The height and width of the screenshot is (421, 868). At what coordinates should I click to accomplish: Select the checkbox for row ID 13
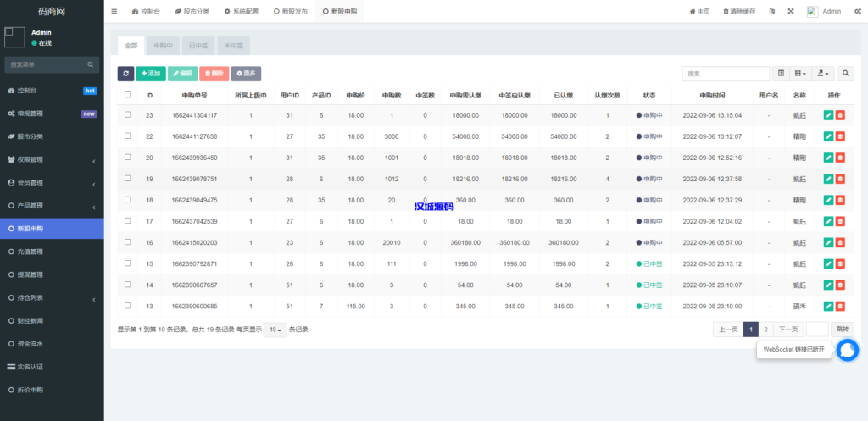click(128, 306)
